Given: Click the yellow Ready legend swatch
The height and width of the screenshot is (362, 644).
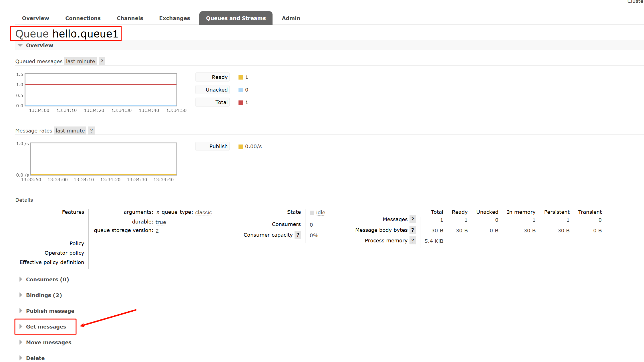Looking at the screenshot, I should (240, 77).
